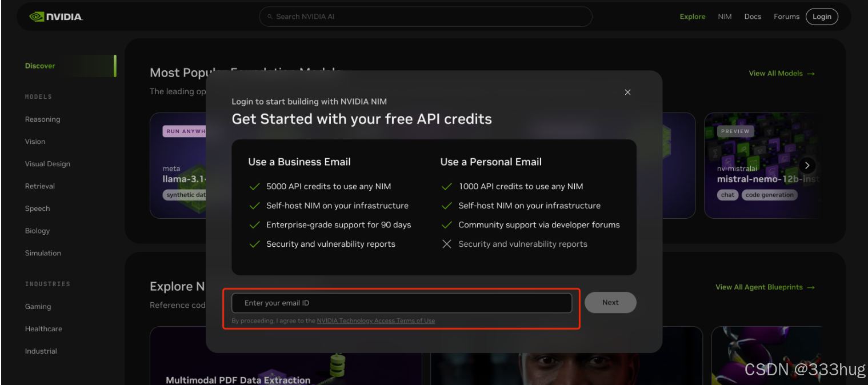Focus the Search NVIDIA AI field
Image resolution: width=868 pixels, height=385 pixels.
426,17
